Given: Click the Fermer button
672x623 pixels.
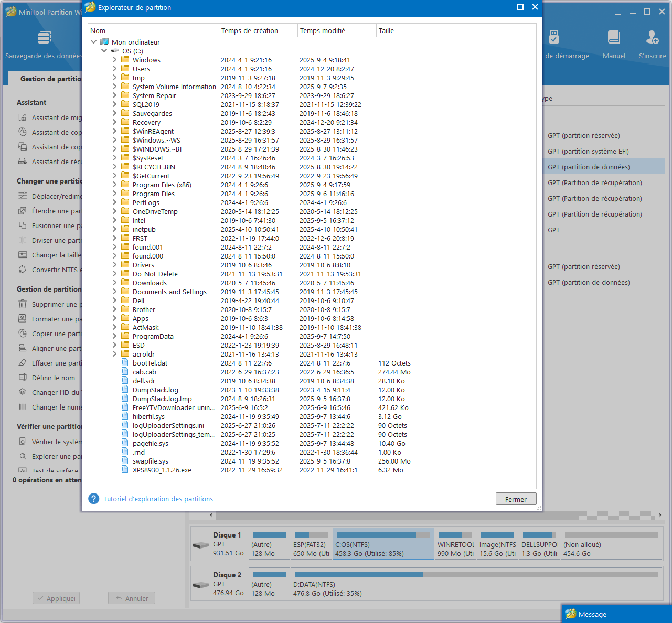Looking at the screenshot, I should tap(516, 499).
